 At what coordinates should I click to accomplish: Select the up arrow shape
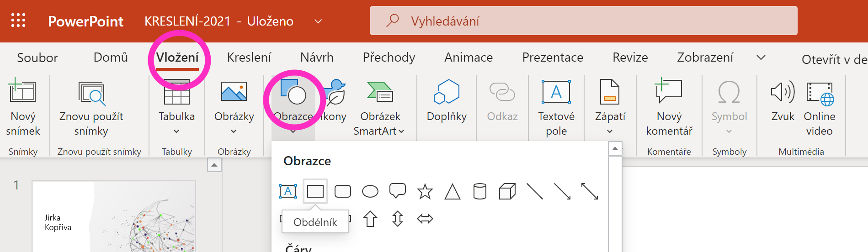pyautogui.click(x=370, y=219)
